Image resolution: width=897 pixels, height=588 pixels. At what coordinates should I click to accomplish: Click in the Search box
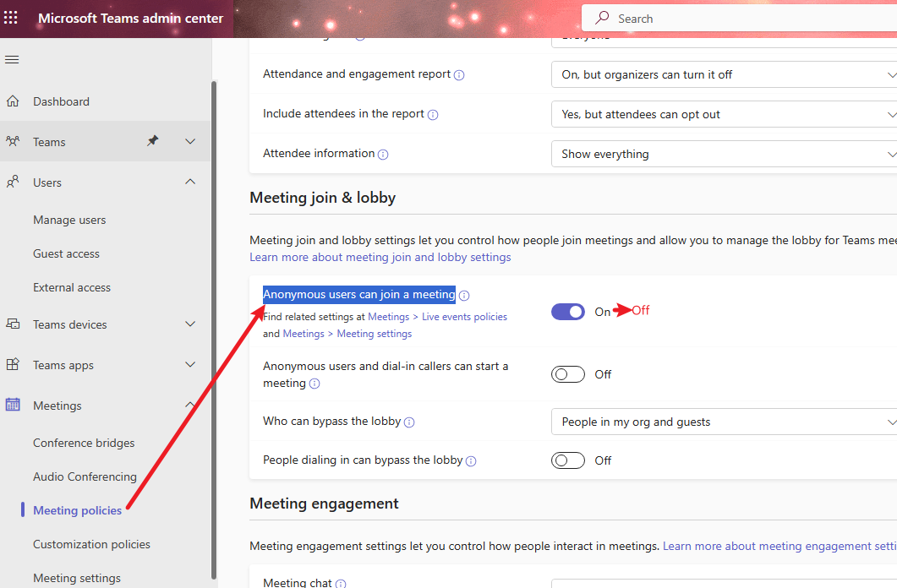point(739,19)
